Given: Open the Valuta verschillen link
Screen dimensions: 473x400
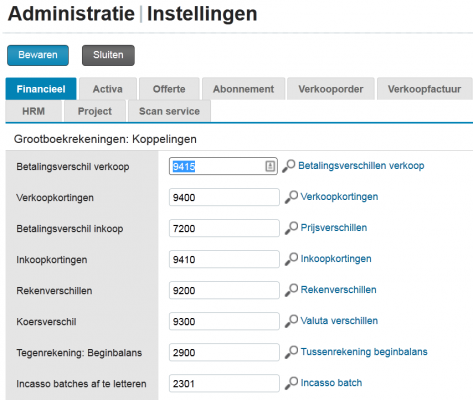Looking at the screenshot, I should coord(339,321).
